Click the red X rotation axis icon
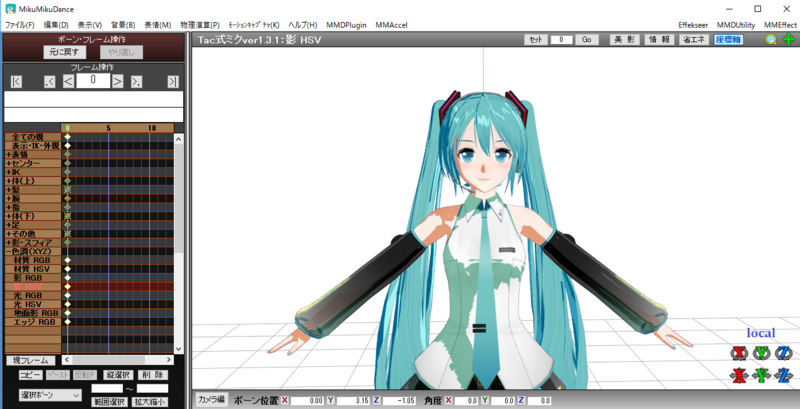The image size is (800, 409). tap(739, 352)
